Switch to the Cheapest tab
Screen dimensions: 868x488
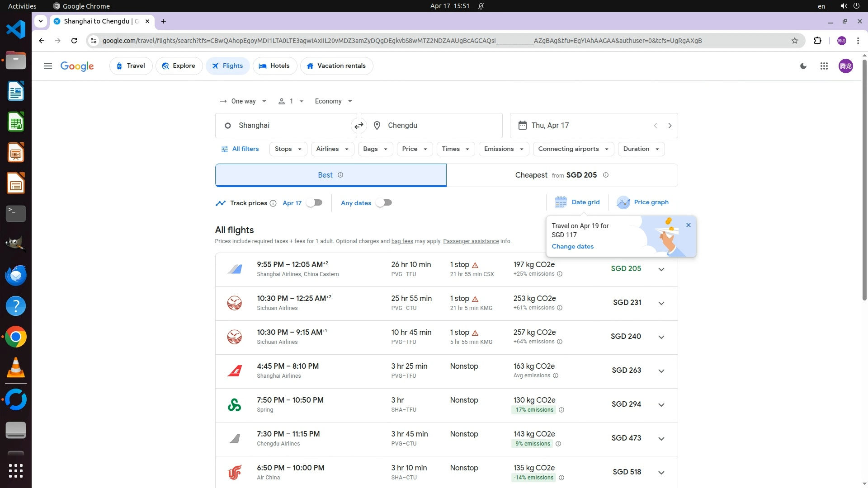coord(561,175)
